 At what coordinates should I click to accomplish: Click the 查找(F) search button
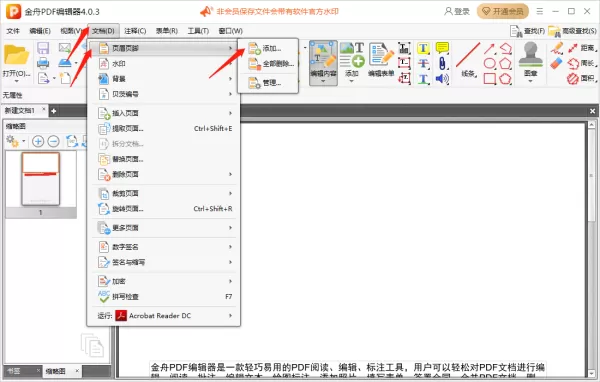(527, 31)
